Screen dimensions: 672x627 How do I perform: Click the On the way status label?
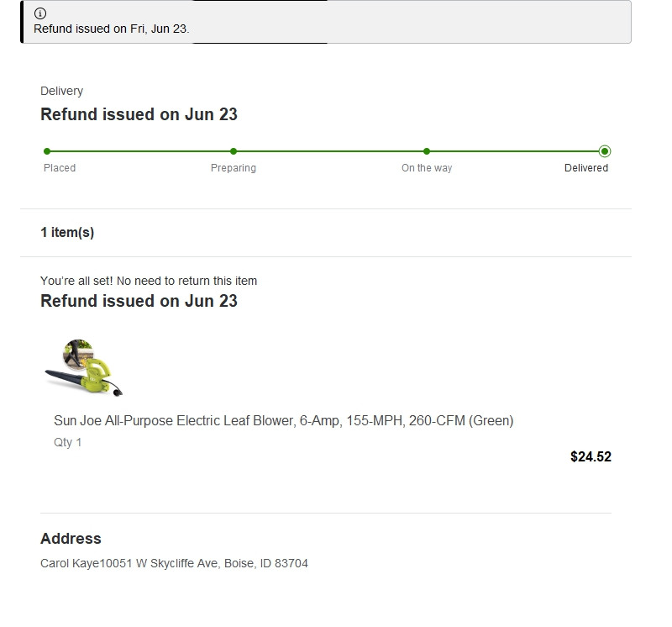click(427, 168)
